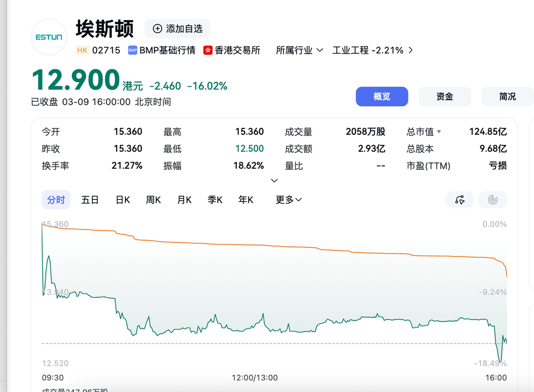The width and height of the screenshot is (534, 392).
Task: Open the 更多 chart period dropdown
Action: 288,200
